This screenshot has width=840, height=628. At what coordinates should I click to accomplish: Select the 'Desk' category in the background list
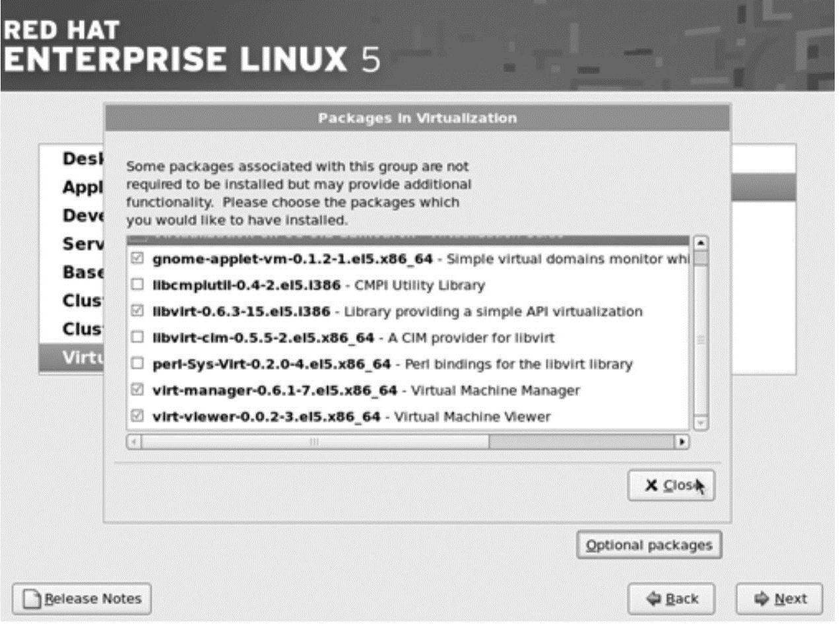coord(83,159)
